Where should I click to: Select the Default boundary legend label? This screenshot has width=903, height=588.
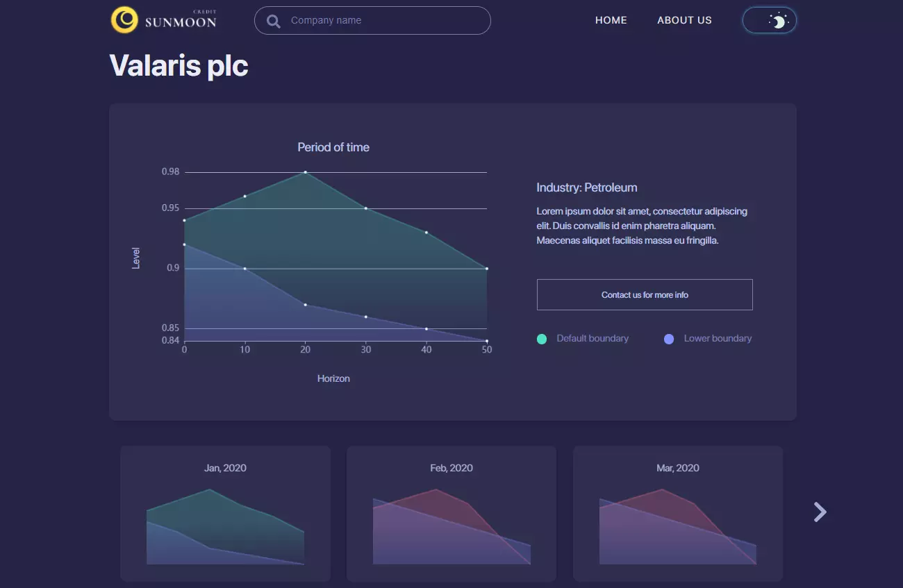[593, 338]
